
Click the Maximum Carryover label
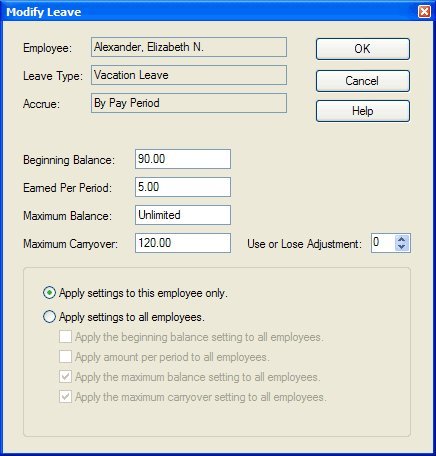[71, 244]
